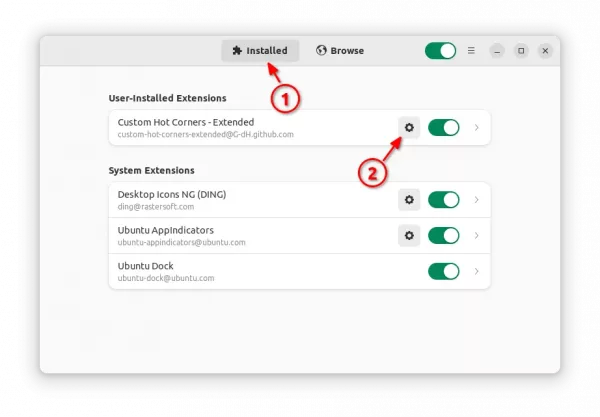Expand Custom Hot Corners - Extended details chevron
Viewport: 600px width, 417px height.
pos(476,127)
